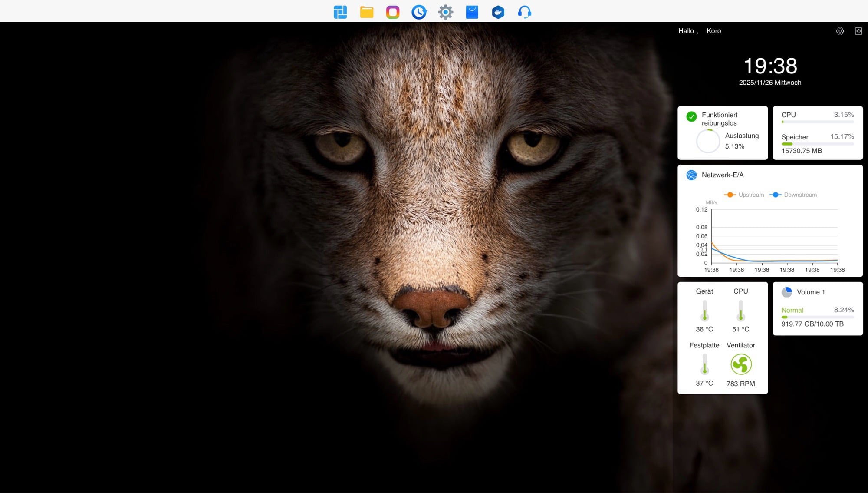Open the blue shopping bag App Center
The width and height of the screenshot is (868, 493).
click(x=472, y=12)
